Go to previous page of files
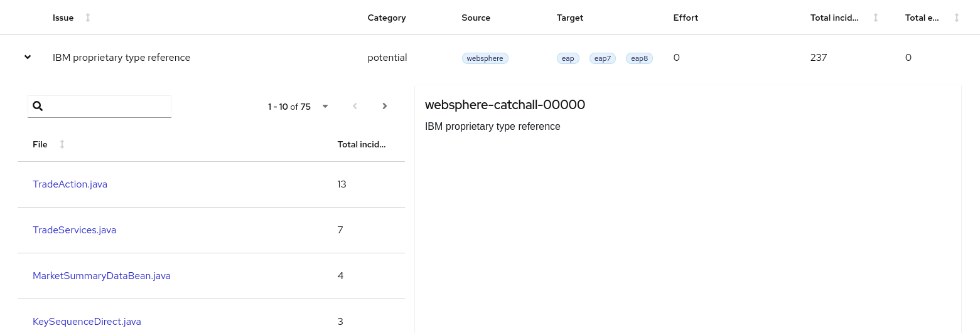 [355, 107]
